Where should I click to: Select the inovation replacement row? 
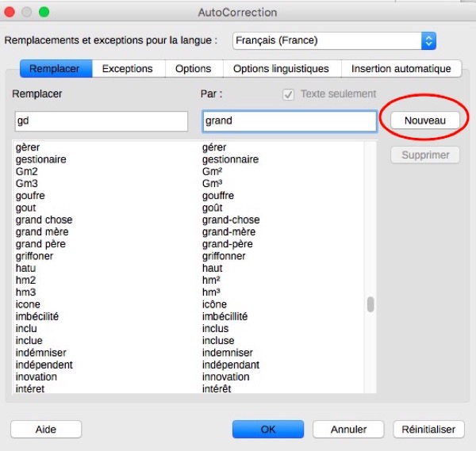pyautogui.click(x=36, y=376)
